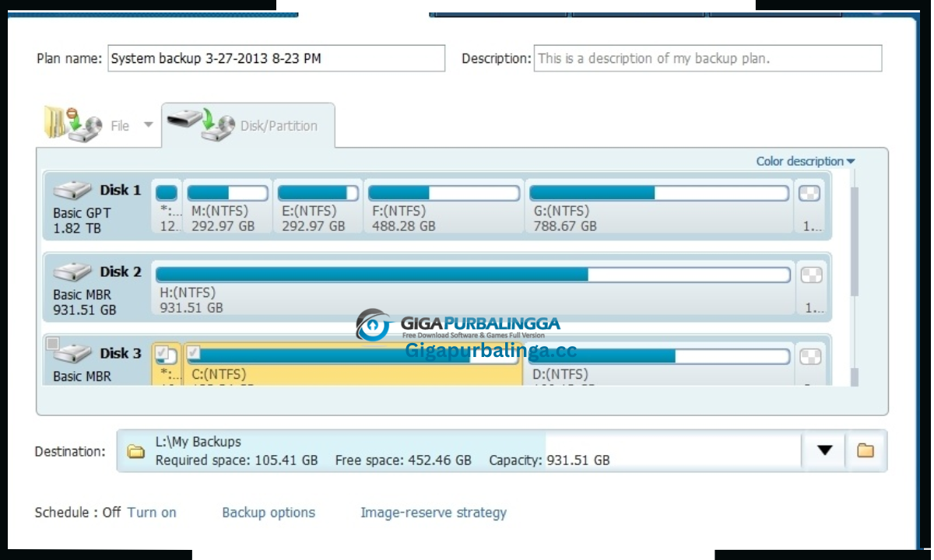Viewport: 934px width, 560px height.
Task: Open Image-reserve strategy settings
Action: click(x=434, y=513)
